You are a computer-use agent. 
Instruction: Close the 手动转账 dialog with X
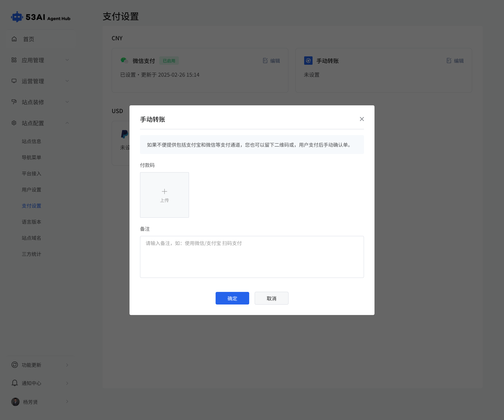362,119
